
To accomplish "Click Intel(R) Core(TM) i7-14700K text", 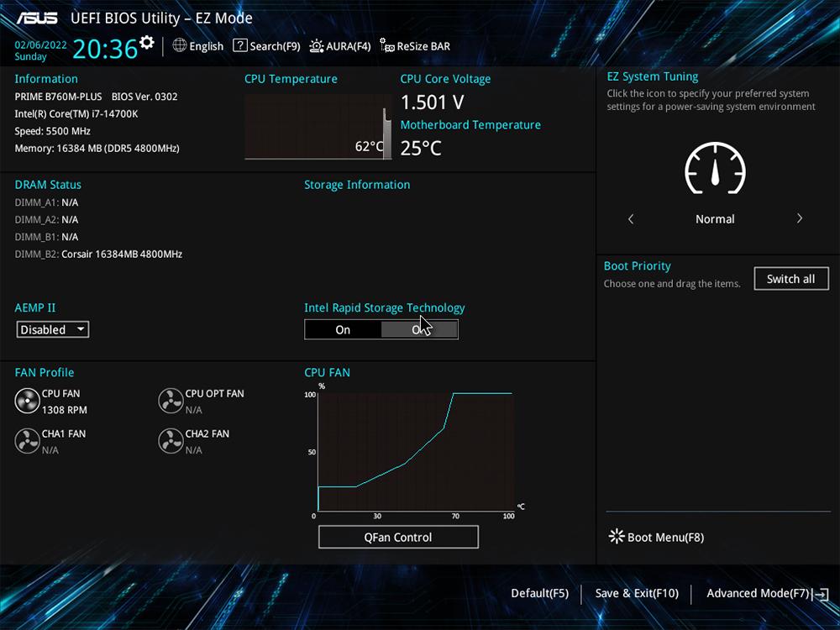I will (x=76, y=114).
